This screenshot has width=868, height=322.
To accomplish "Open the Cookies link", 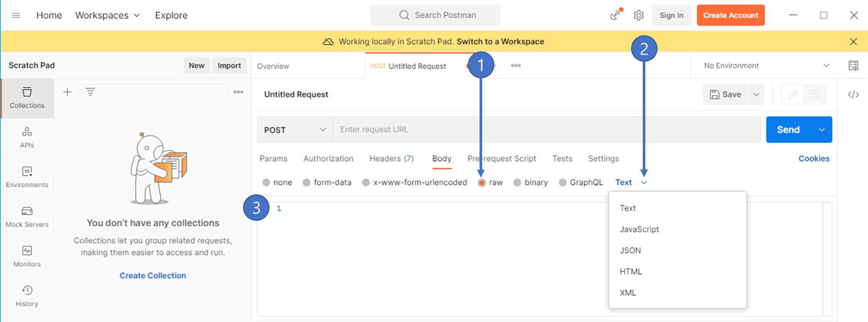I will pos(814,159).
